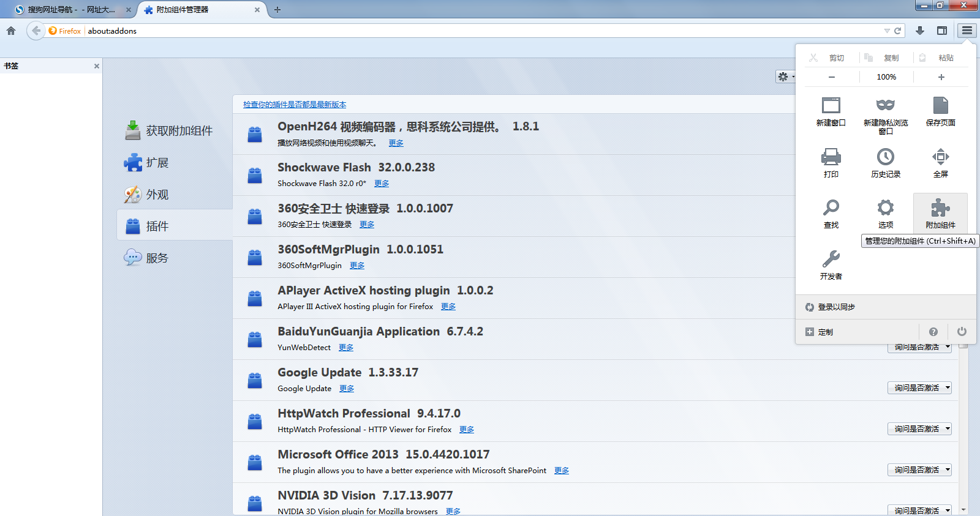The image size is (980, 516).
Task: Open a new private browsing window
Action: [x=886, y=116]
